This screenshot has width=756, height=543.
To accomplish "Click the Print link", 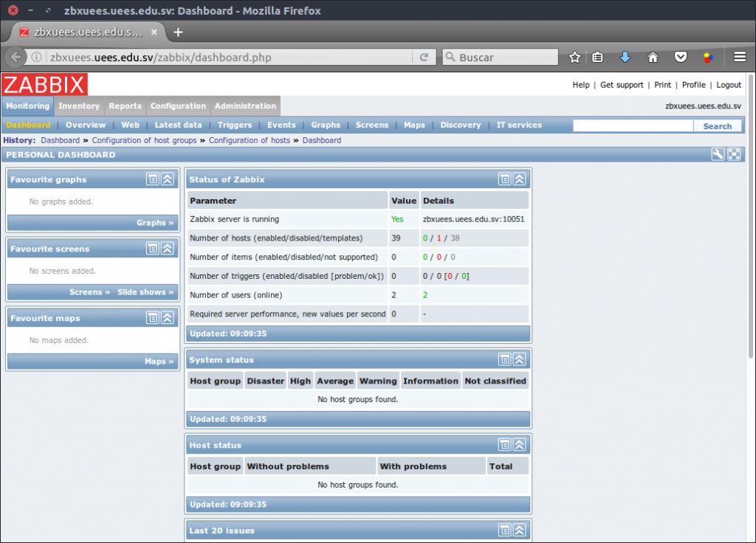I will point(662,85).
